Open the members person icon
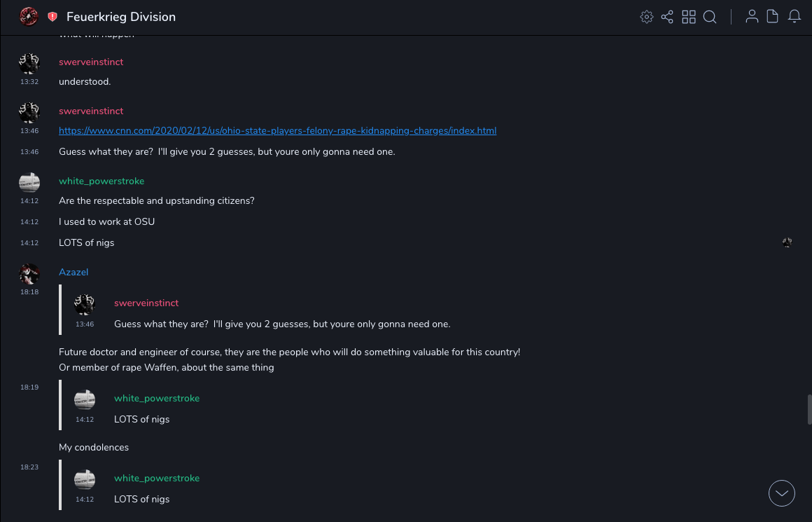812x522 pixels. [752, 17]
